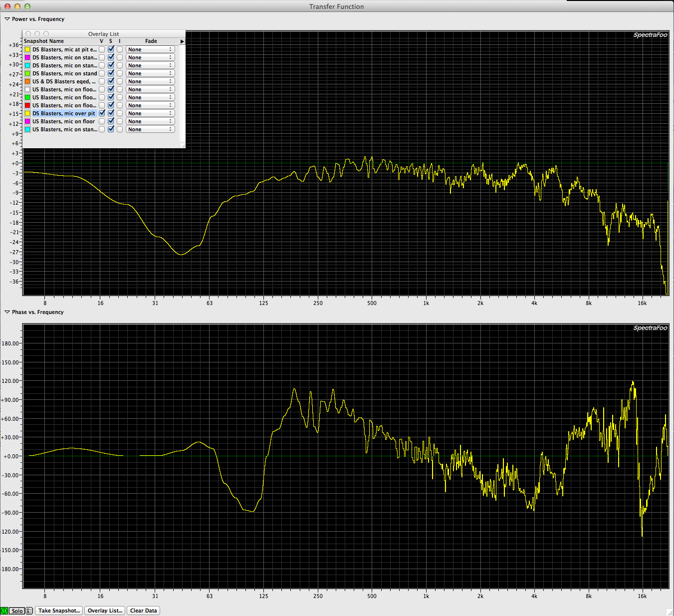Enable V checkbox for US Blasters, mic on floor

click(x=102, y=121)
